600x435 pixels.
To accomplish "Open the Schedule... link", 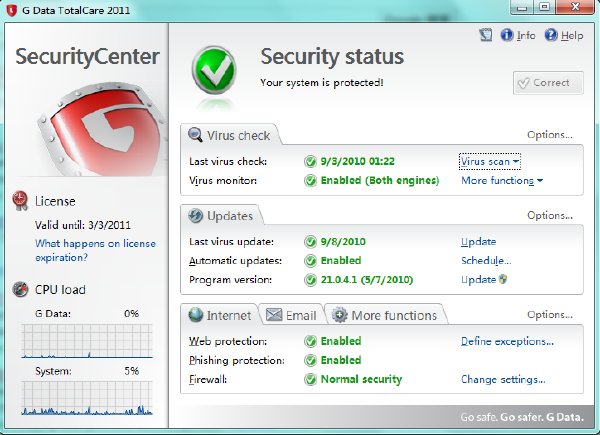I will click(x=486, y=261).
